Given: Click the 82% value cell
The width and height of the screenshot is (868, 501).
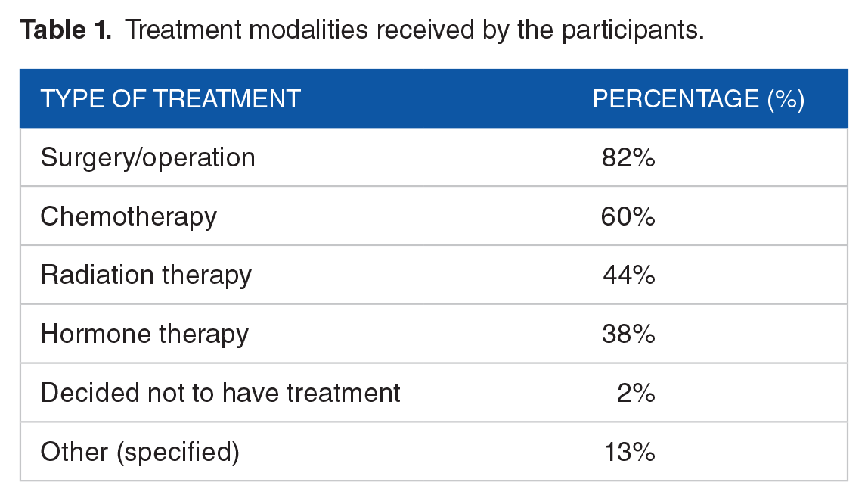Looking at the screenshot, I should (628, 158).
